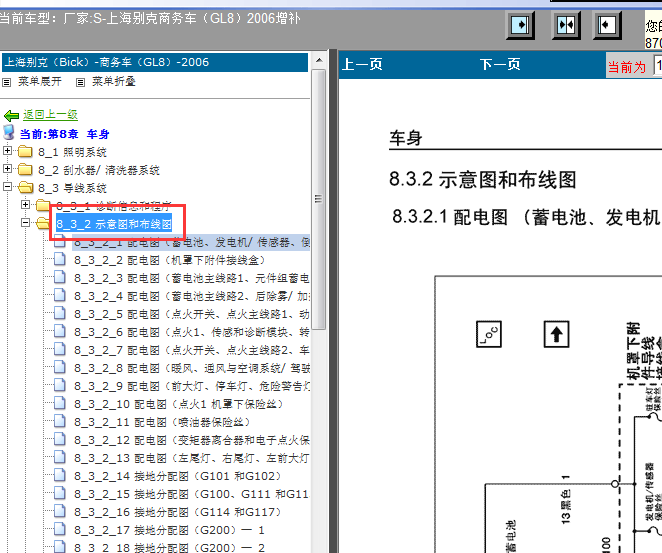662x553 pixels.
Task: Open 8_3_2_18 接地分配图(G200)— 2
Action: pyautogui.click(x=170, y=548)
